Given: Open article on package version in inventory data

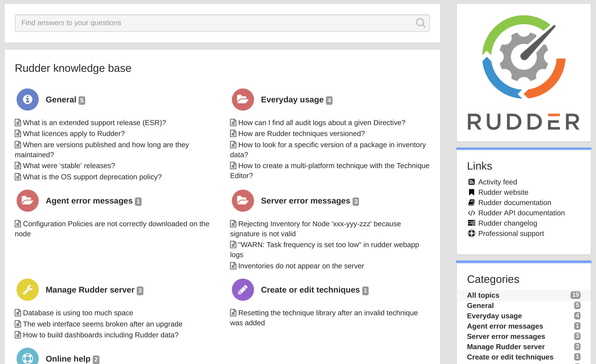Looking at the screenshot, I should 328,150.
